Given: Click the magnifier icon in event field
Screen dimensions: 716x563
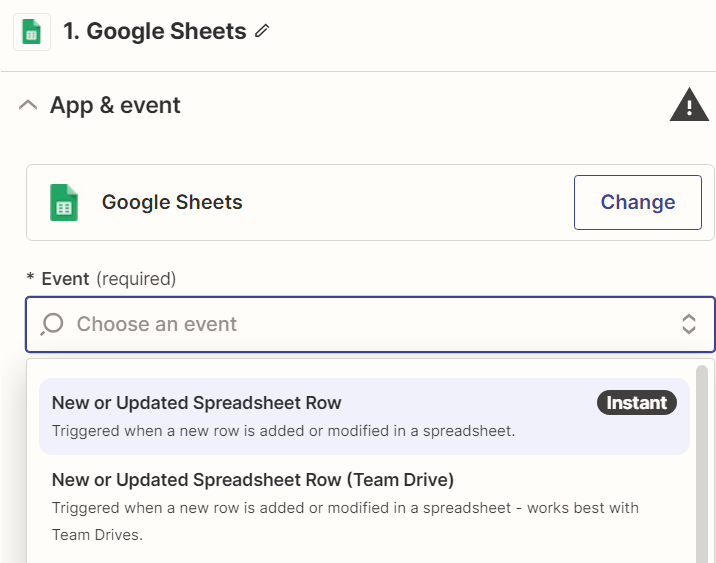Looking at the screenshot, I should click(x=52, y=324).
